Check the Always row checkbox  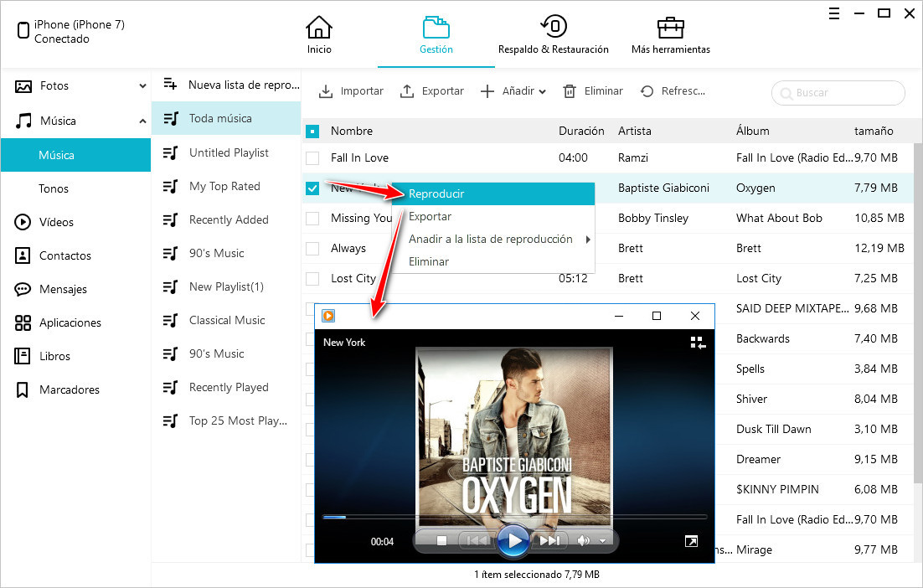pos(312,249)
